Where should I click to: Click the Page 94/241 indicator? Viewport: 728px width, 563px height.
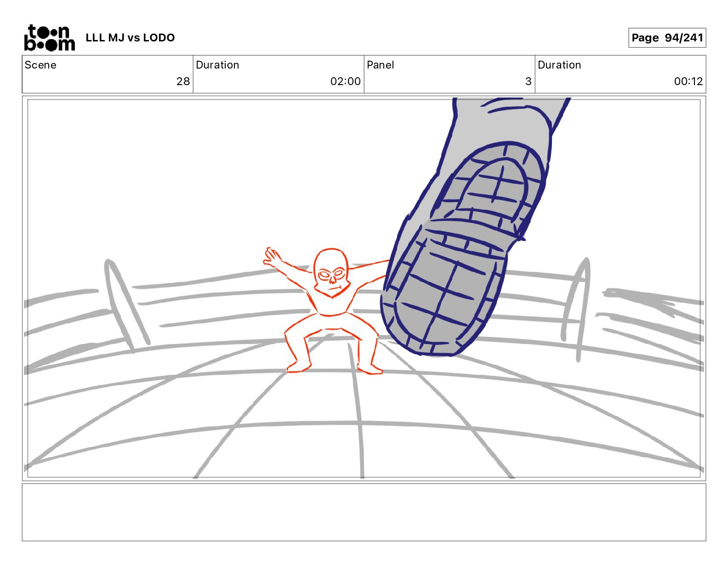[667, 38]
